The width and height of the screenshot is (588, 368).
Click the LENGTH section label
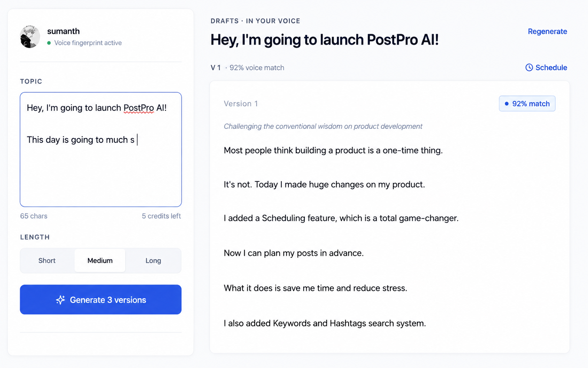(35, 237)
